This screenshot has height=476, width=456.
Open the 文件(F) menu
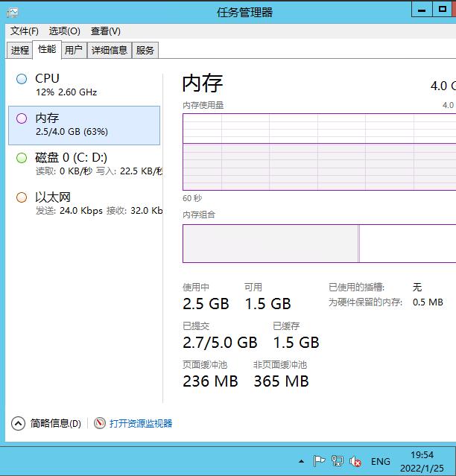coord(25,31)
